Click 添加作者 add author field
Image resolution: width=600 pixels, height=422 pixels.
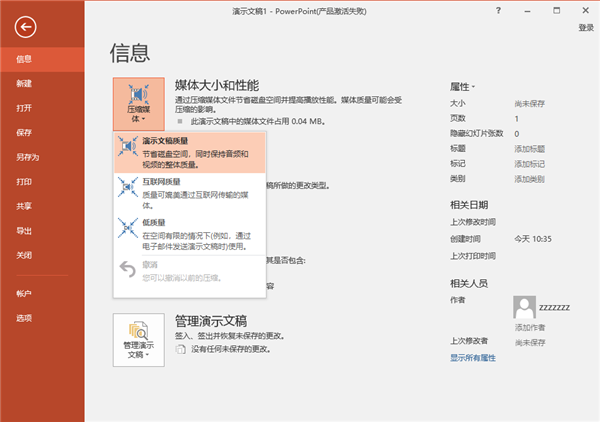click(x=530, y=327)
